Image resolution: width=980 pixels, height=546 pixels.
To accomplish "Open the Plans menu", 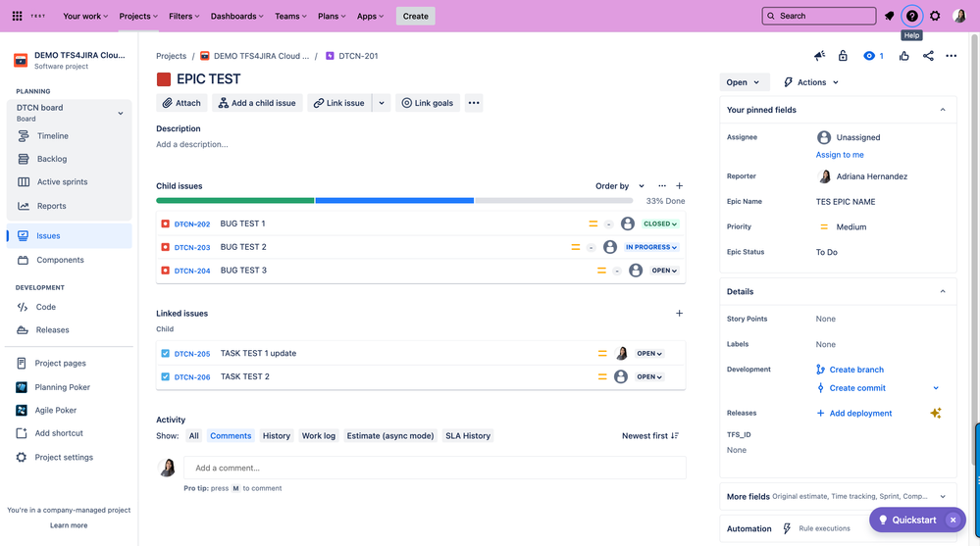I will click(x=332, y=17).
